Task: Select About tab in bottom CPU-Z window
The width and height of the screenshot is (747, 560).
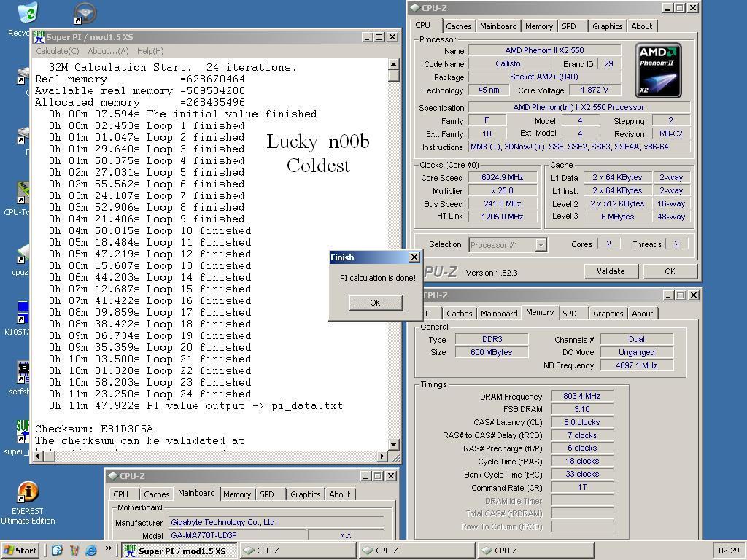Action: pyautogui.click(x=340, y=494)
